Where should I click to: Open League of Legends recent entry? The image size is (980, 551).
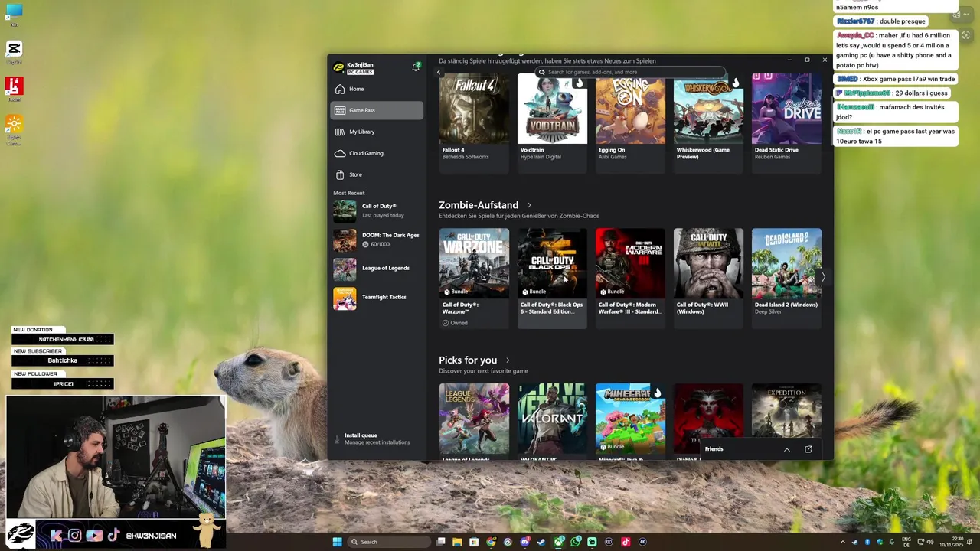point(377,269)
